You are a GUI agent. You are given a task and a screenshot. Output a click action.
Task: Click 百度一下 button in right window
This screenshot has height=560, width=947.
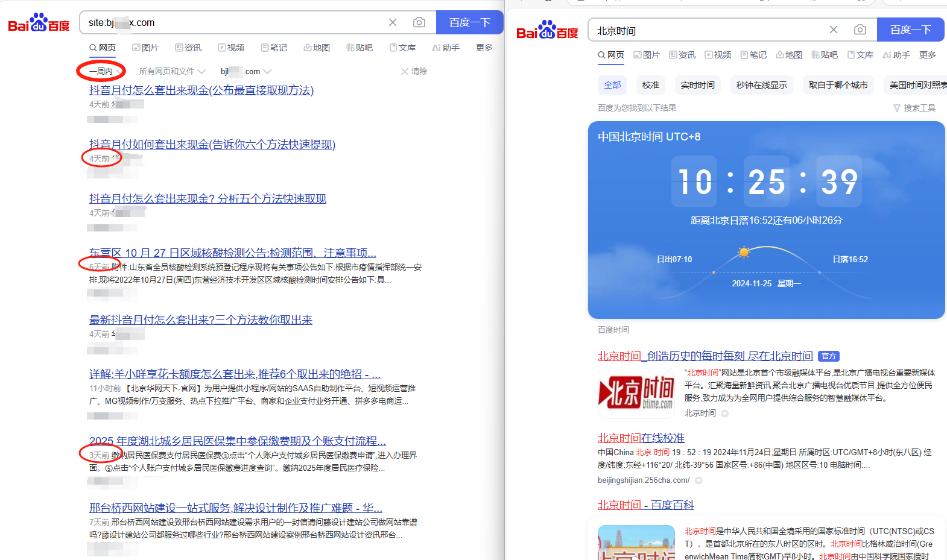[x=910, y=30]
